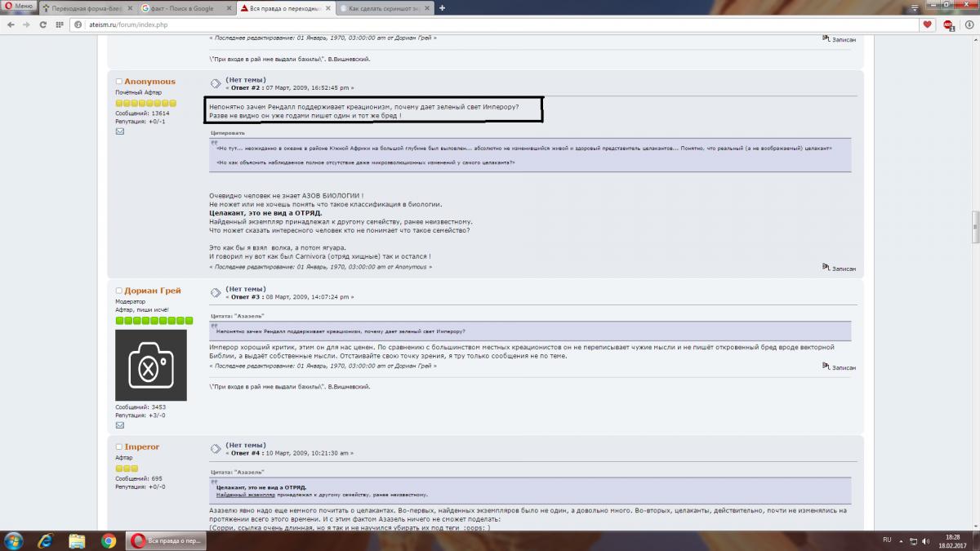Launch Google Chrome from the taskbar
This screenshot has height=551, width=980.
108,540
